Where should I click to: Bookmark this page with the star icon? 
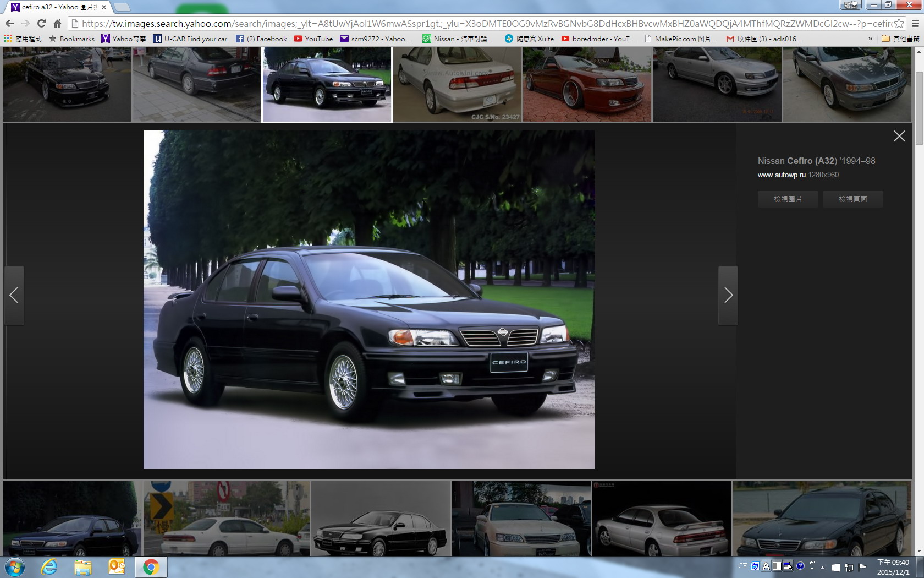tap(899, 23)
